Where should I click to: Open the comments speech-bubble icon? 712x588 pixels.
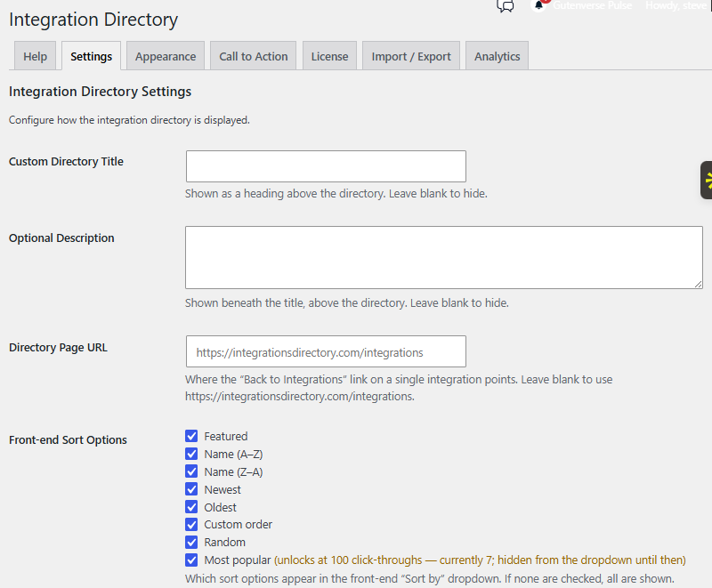click(x=505, y=5)
